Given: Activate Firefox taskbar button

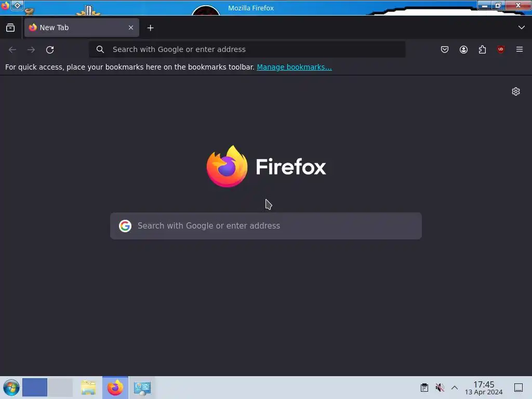Looking at the screenshot, I should pyautogui.click(x=115, y=388).
